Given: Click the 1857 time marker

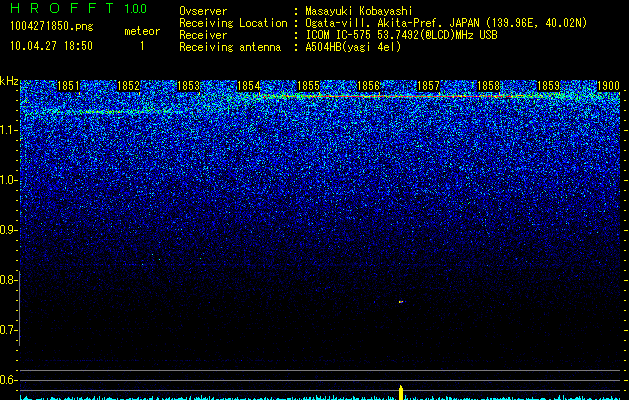Looking at the screenshot, I should coord(428,86).
